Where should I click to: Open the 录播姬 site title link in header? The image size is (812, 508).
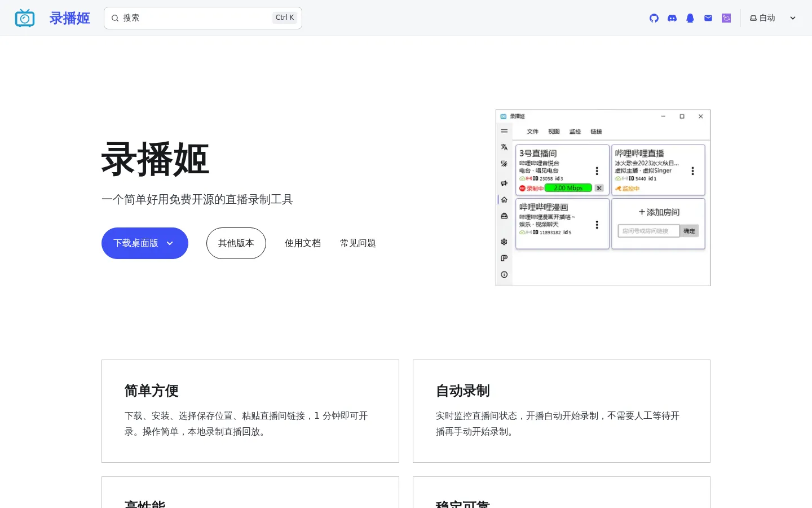69,18
